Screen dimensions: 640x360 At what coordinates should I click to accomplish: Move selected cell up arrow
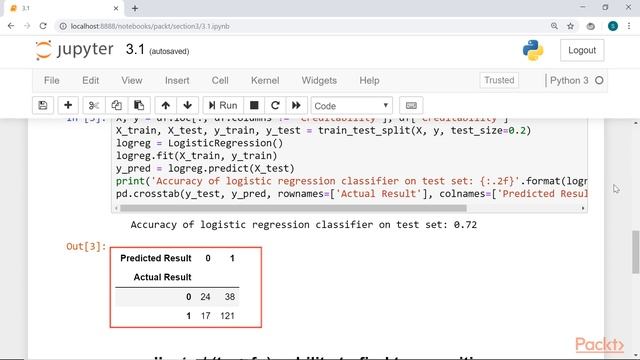point(165,106)
